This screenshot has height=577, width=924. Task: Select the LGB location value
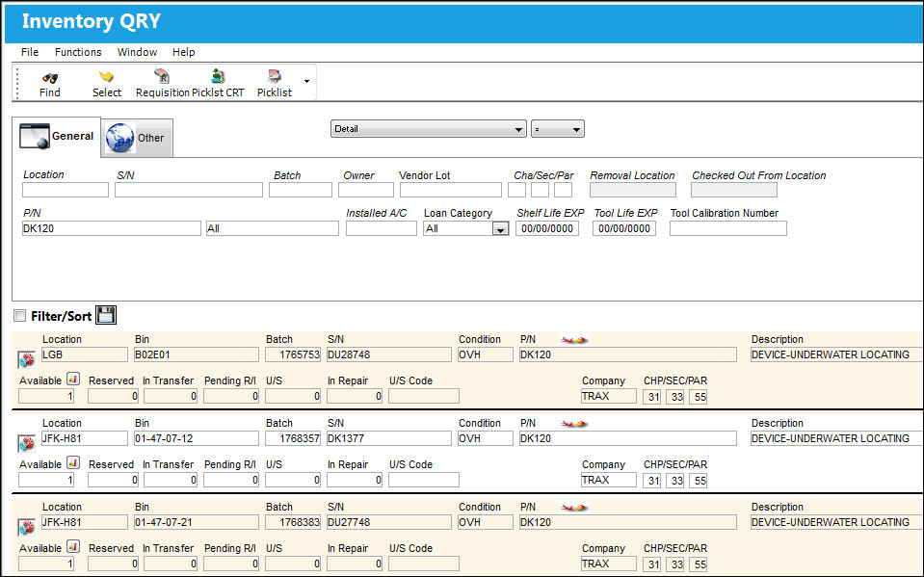(x=84, y=354)
